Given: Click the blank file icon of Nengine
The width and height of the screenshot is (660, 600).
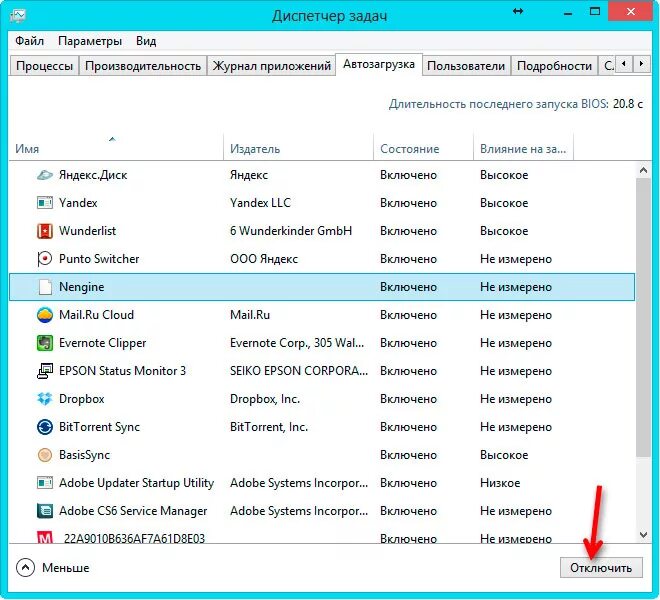Looking at the screenshot, I should click(45, 287).
